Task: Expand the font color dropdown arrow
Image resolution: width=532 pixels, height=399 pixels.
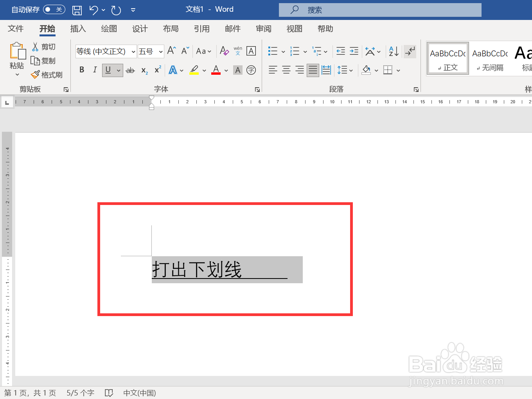Action: pos(226,70)
